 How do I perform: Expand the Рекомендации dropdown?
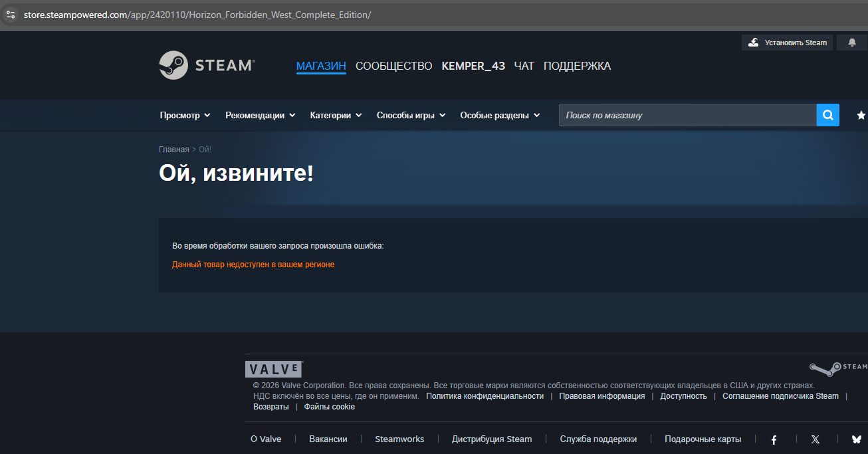click(x=261, y=115)
